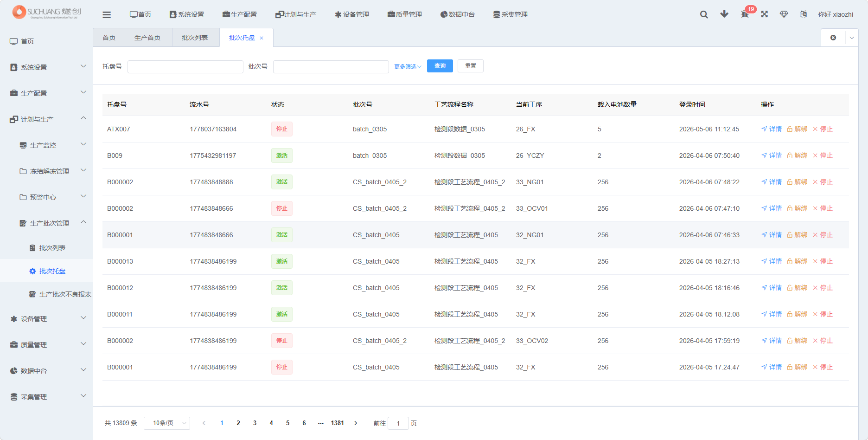Click 解绑 for pallet B009 row
This screenshot has width=868, height=440.
pos(797,155)
